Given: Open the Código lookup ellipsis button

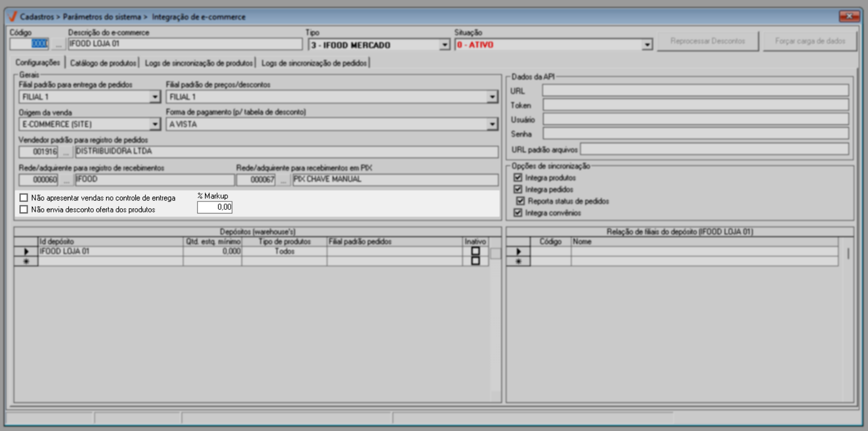Looking at the screenshot, I should pos(58,44).
